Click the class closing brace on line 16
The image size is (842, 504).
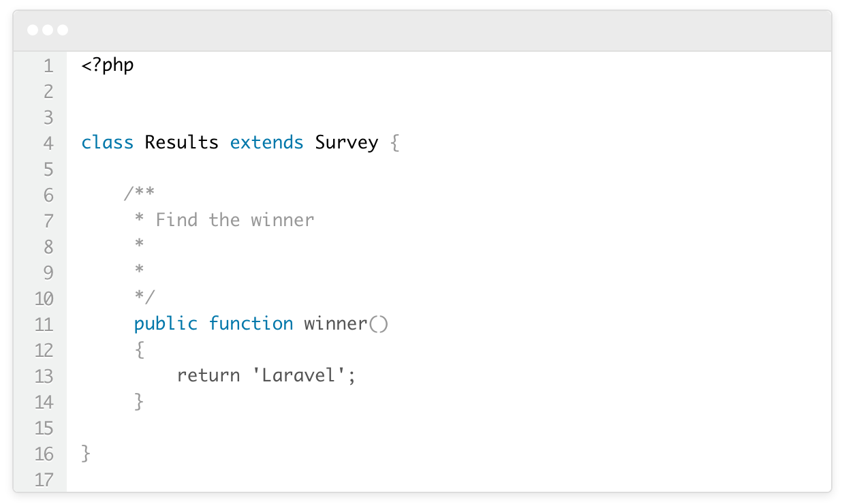click(x=86, y=454)
